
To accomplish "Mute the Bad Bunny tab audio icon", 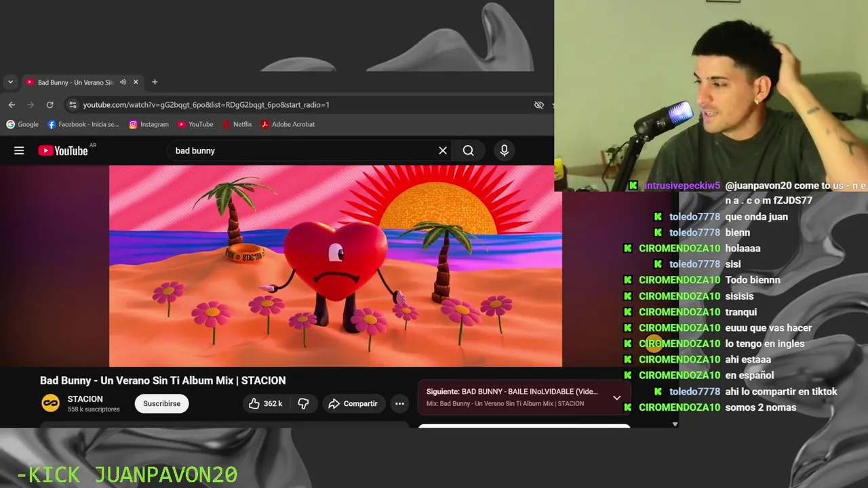I will [x=123, y=82].
